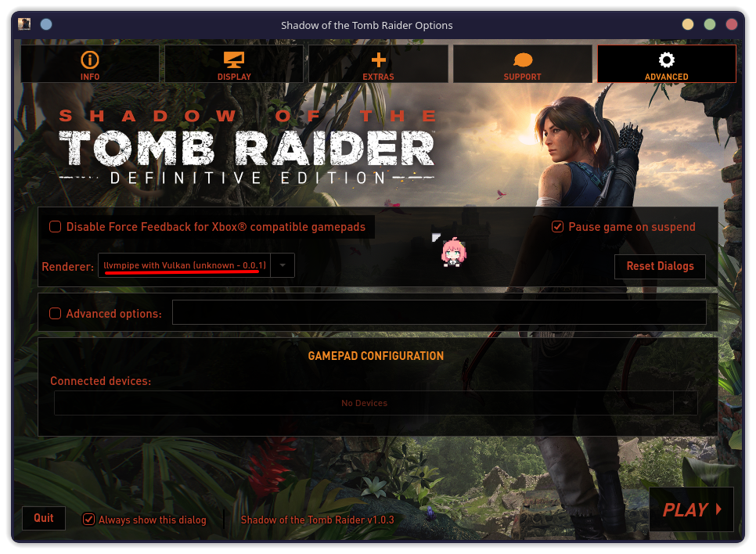
Task: Open the Renderer dropdown showing llvmpipe with Vulkan
Action: pos(196,265)
